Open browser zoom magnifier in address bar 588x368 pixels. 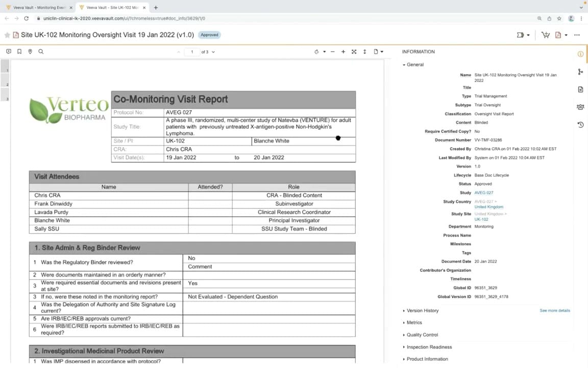539,18
